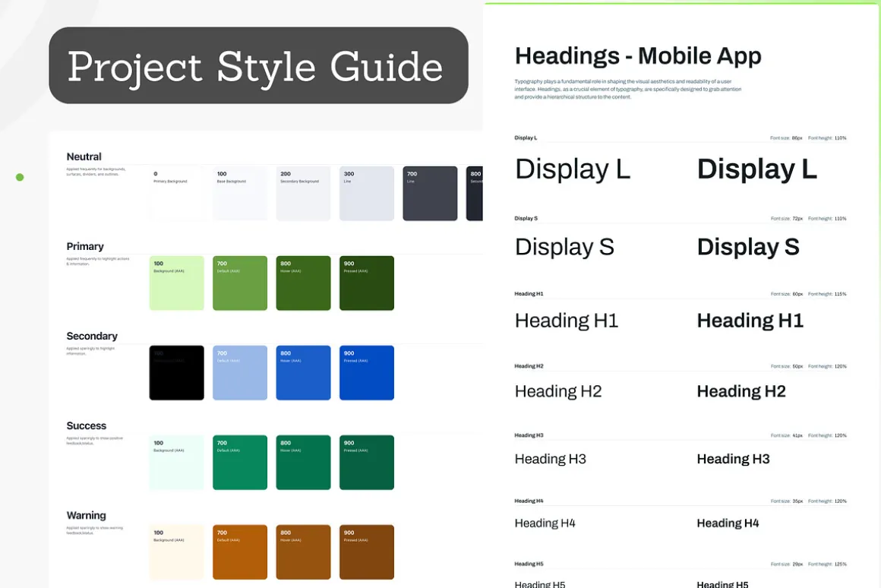This screenshot has width=881, height=588.
Task: Click the large regular-weight "Heading H3" sample
Action: point(550,460)
